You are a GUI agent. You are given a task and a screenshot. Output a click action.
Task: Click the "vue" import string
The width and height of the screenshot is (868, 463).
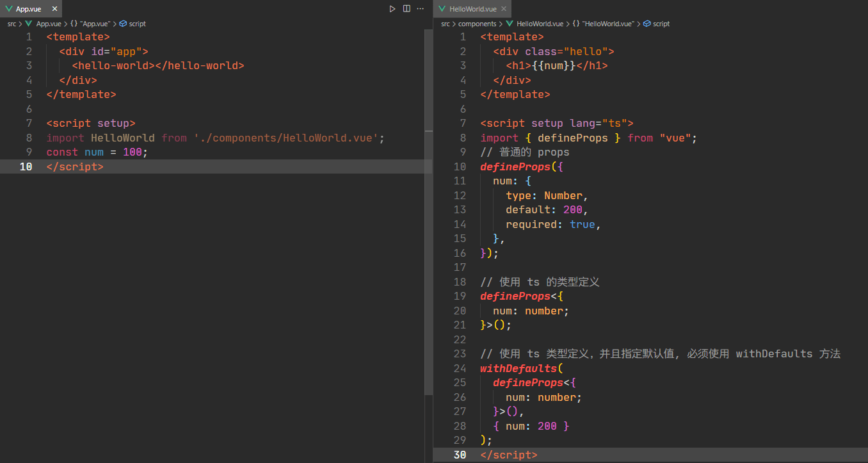tap(675, 138)
